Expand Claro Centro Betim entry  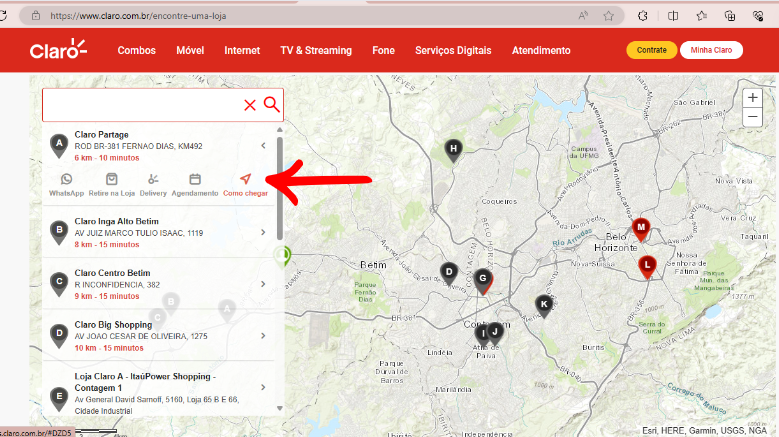point(263,284)
